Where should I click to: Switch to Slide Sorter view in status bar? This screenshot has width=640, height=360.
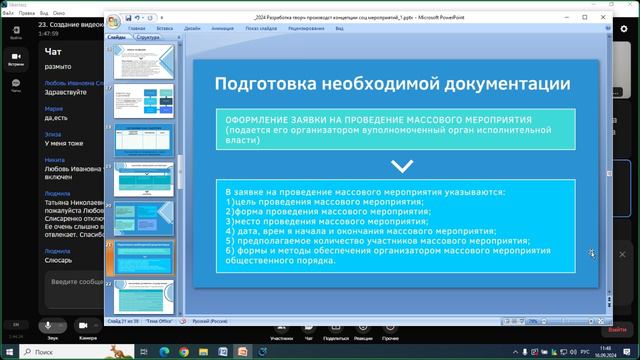tap(514, 322)
